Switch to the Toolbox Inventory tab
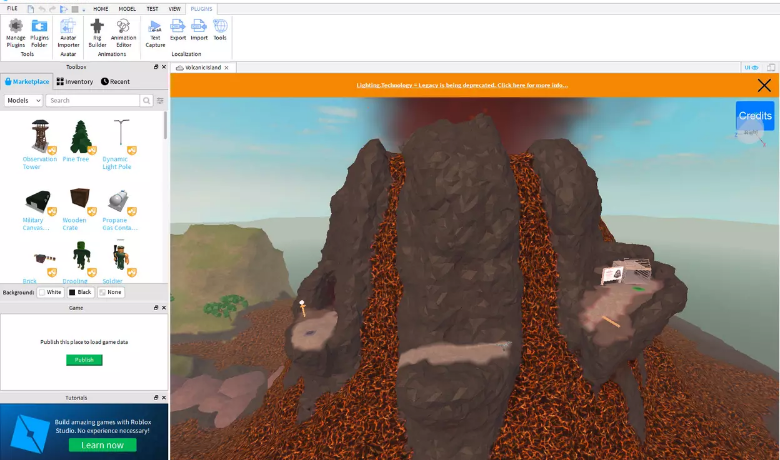The height and width of the screenshot is (460, 780). coord(75,82)
